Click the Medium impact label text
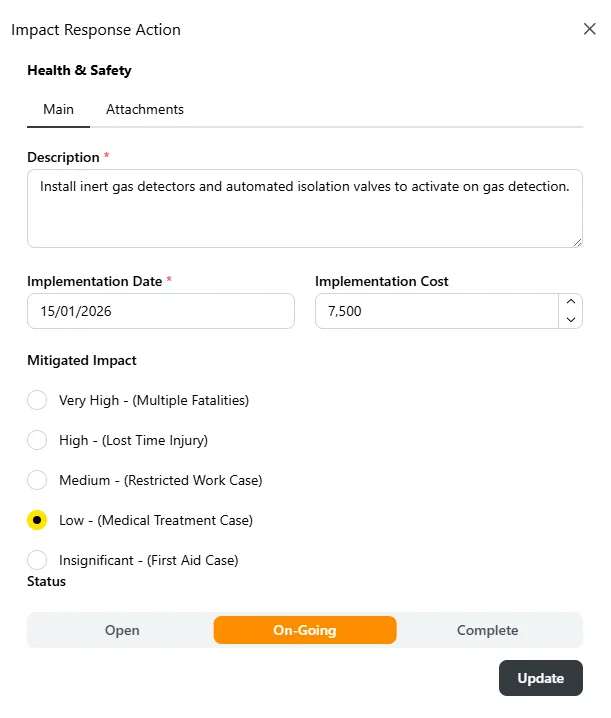611x718 pixels. [x=161, y=480]
